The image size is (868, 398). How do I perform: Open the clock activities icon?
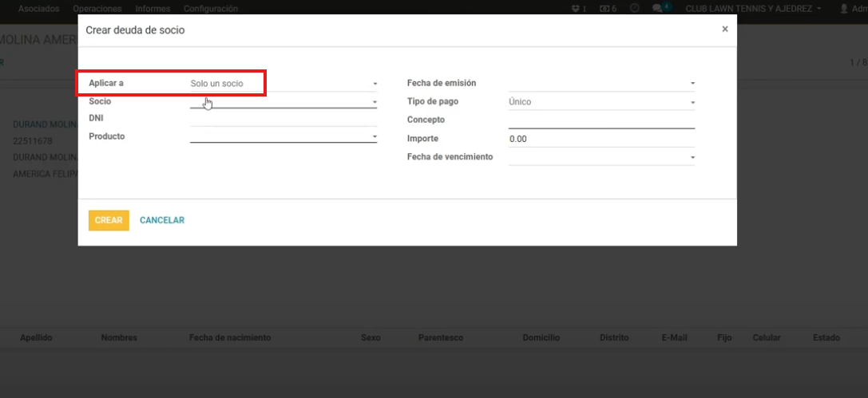pos(635,9)
